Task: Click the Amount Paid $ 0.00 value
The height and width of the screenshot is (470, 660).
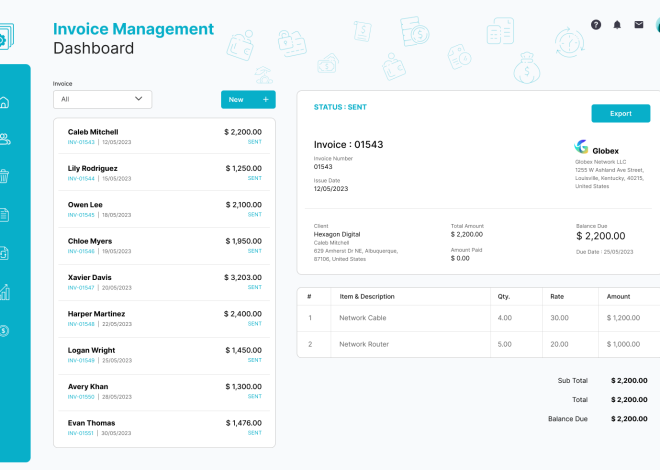Action: point(460,258)
